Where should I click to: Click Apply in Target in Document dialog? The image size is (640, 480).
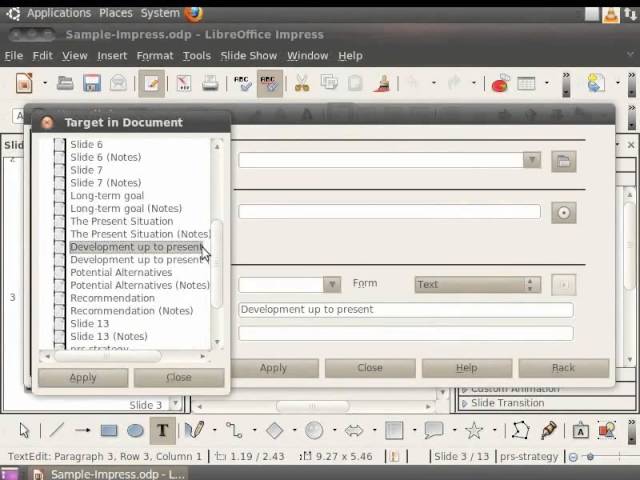[83, 378]
